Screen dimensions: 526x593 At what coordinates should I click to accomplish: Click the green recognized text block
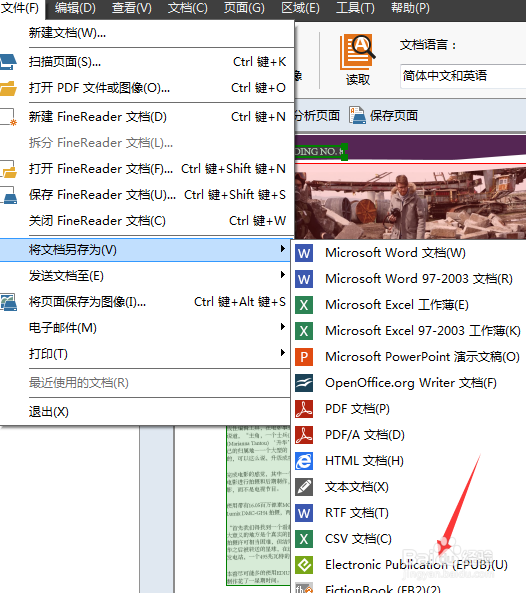point(258,505)
